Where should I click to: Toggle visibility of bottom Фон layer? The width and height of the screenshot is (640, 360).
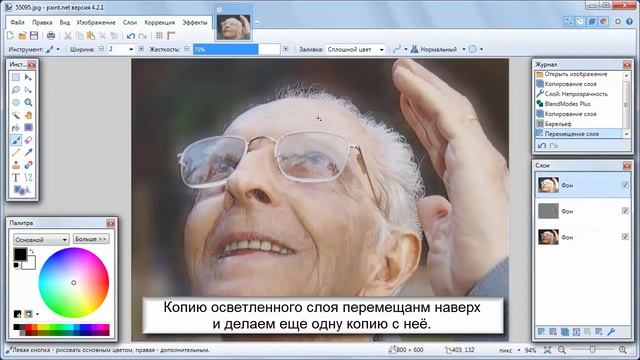point(625,236)
